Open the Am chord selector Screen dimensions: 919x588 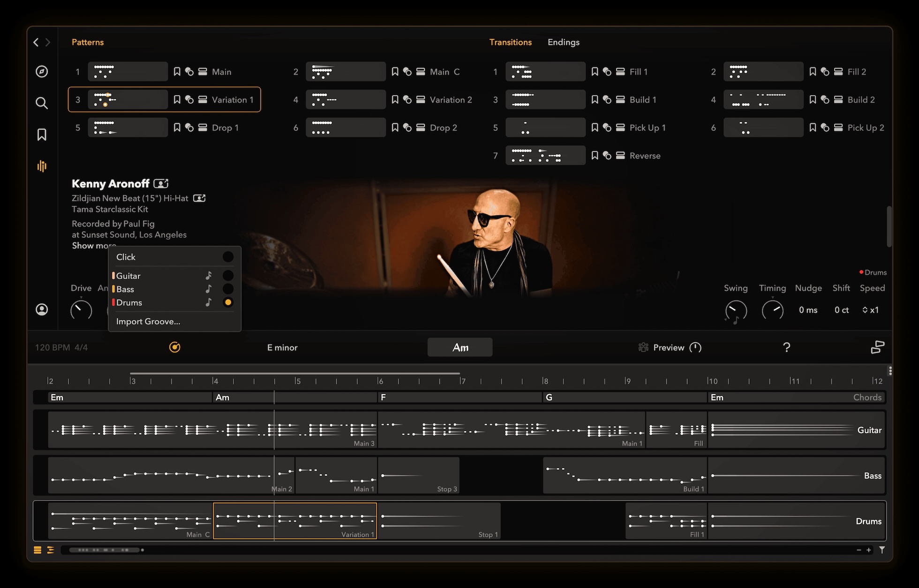(x=460, y=347)
